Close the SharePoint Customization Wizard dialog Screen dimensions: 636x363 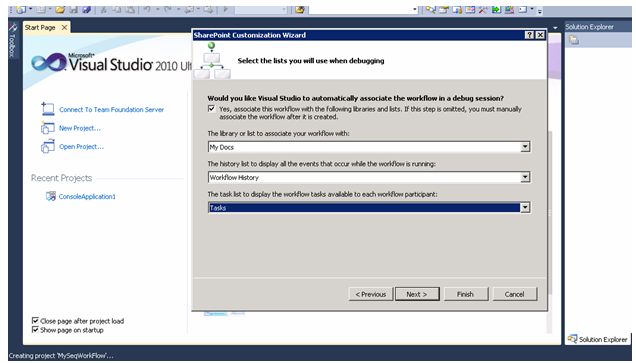(540, 35)
